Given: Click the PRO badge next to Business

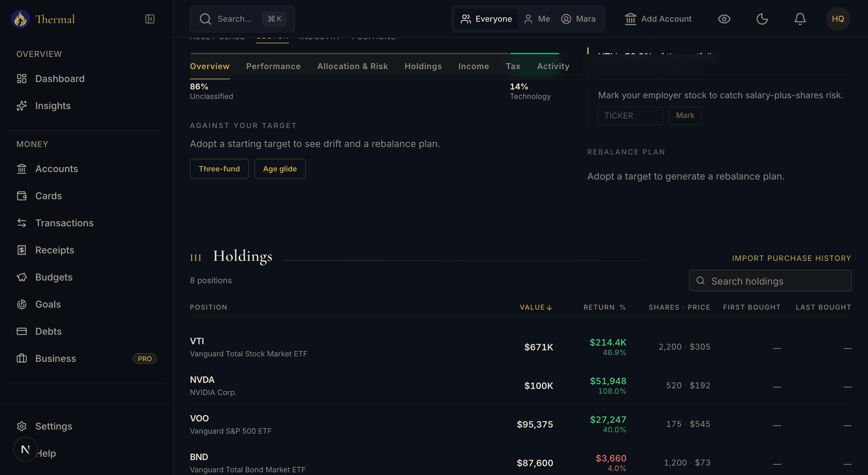Looking at the screenshot, I should [x=145, y=358].
